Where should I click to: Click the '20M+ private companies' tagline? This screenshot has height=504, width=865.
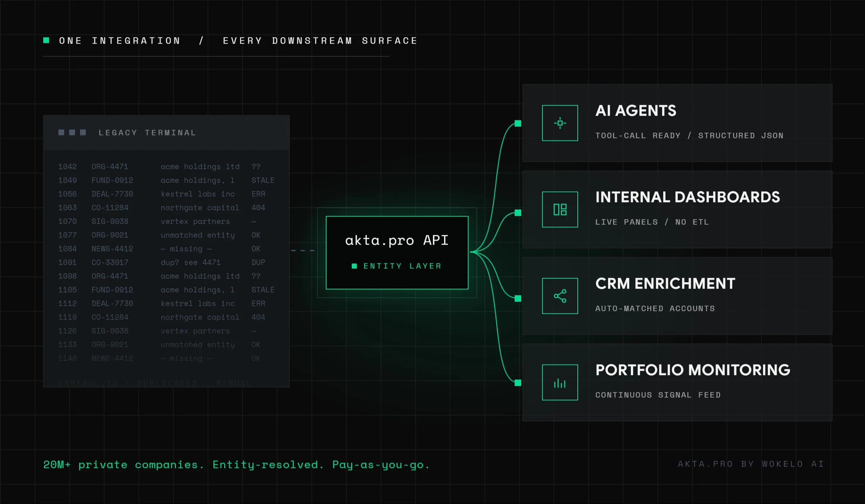[x=236, y=464]
